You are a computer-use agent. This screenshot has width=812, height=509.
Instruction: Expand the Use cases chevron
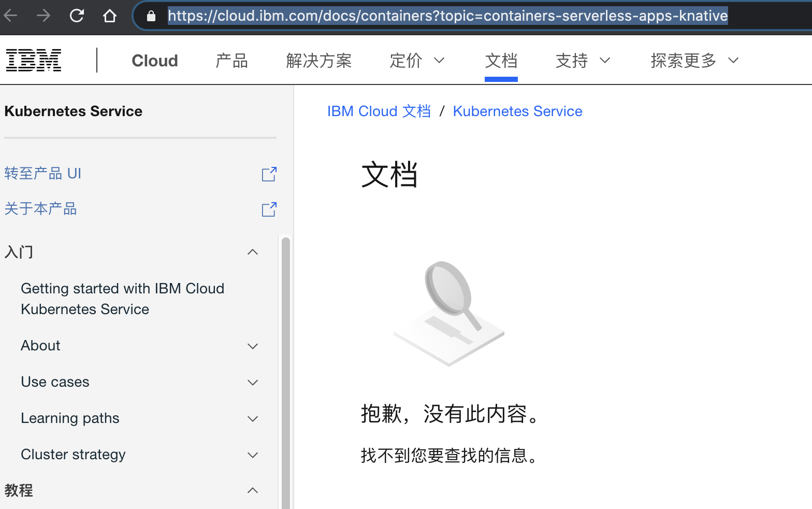[253, 383]
